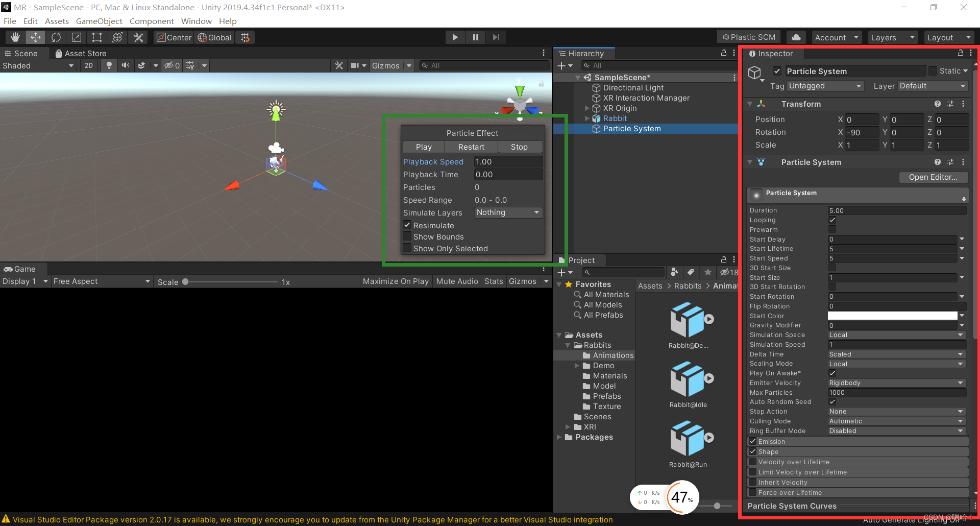Toggle scene effects icon
980x526 pixels.
point(142,65)
